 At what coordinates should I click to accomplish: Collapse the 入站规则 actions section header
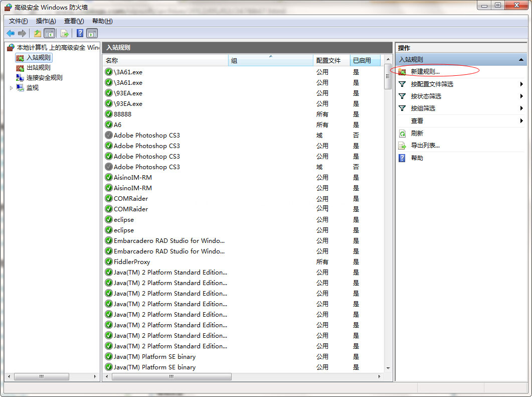(521, 60)
